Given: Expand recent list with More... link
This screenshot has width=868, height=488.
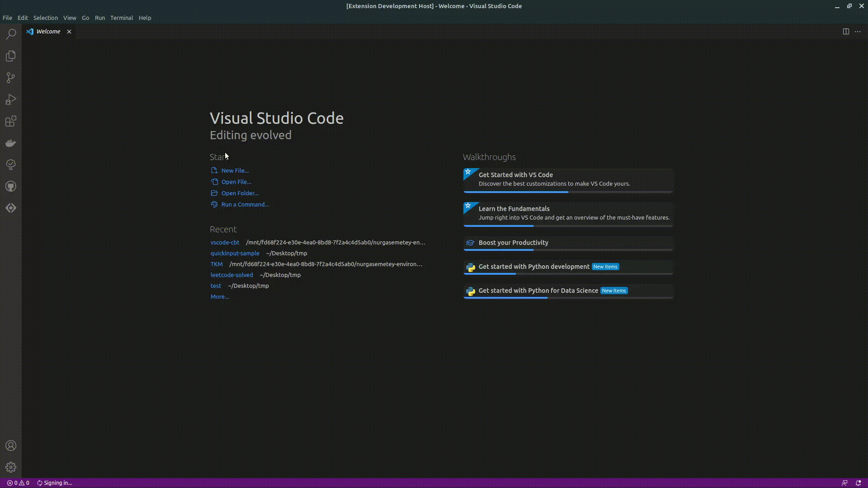Looking at the screenshot, I should tap(220, 296).
